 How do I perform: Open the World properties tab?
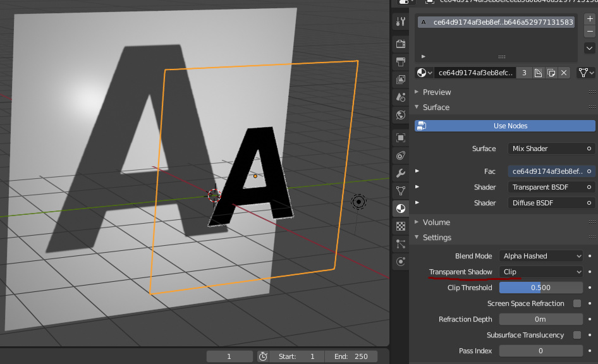click(400, 114)
